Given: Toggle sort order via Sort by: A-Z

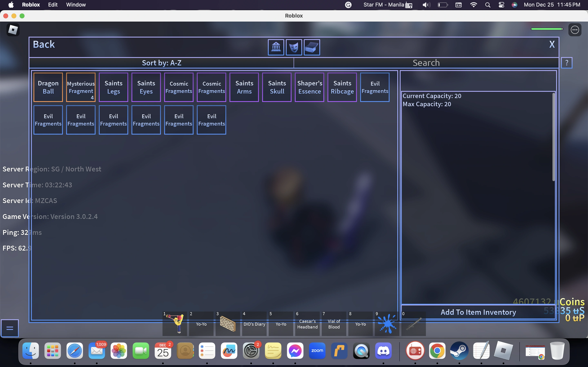Looking at the screenshot, I should pyautogui.click(x=161, y=63).
